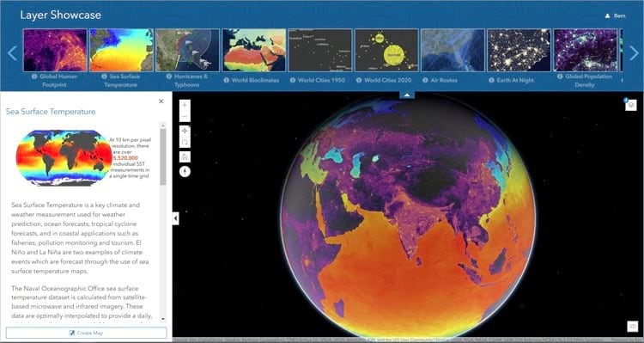
Task: Activate the rotate navigation tool
Action: 185,143
